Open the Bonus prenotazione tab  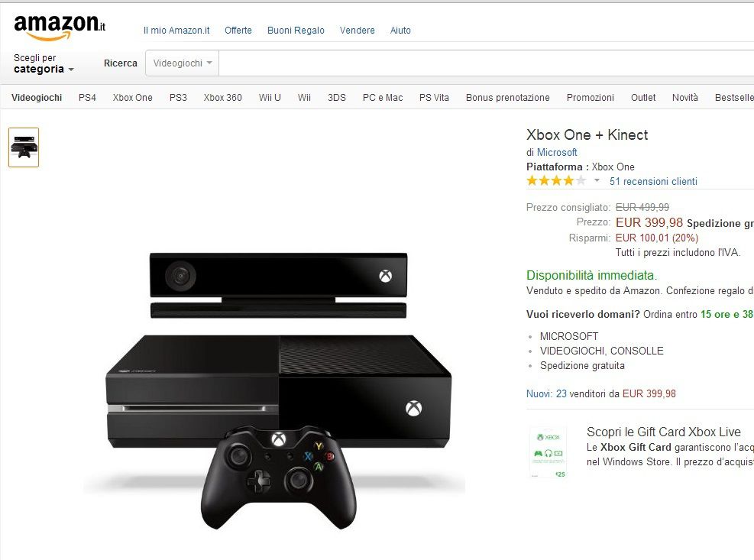click(x=508, y=98)
